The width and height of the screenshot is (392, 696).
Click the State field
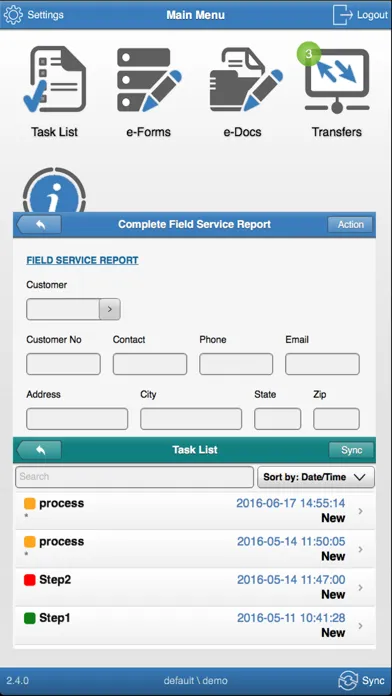click(x=277, y=419)
